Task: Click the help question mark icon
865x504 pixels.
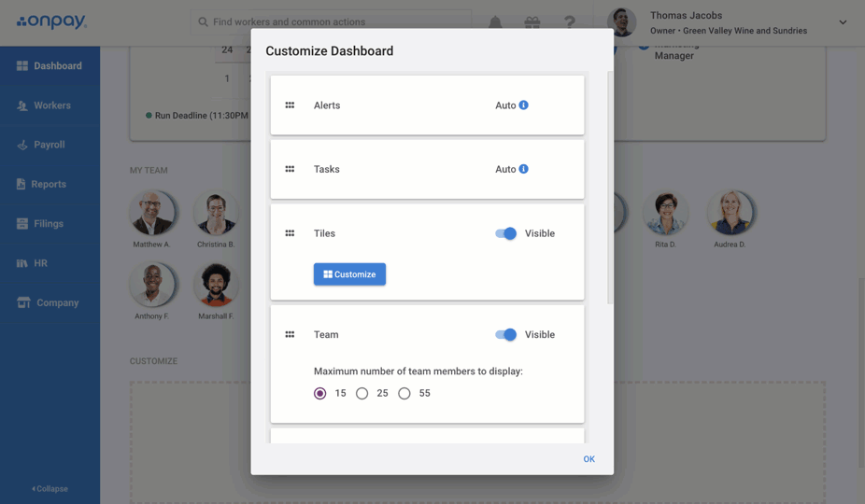Action: coord(569,22)
